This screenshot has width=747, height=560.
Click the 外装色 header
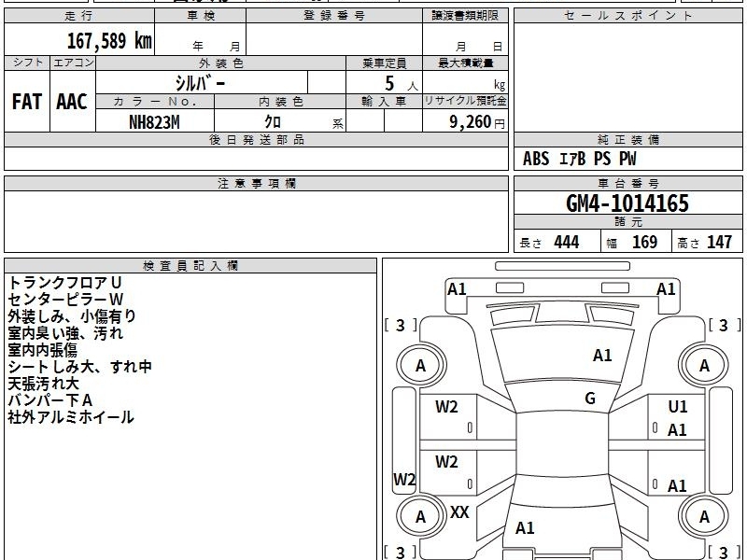220,63
